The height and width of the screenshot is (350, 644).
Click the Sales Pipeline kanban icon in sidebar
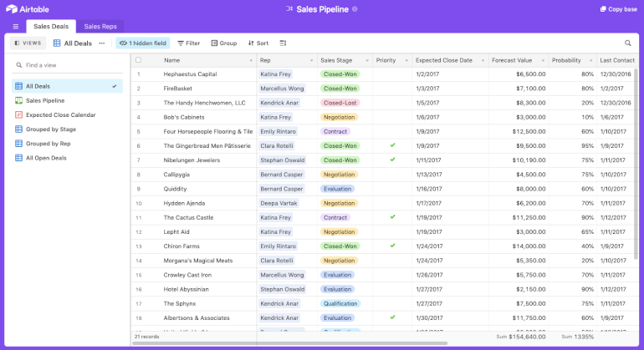[18, 100]
